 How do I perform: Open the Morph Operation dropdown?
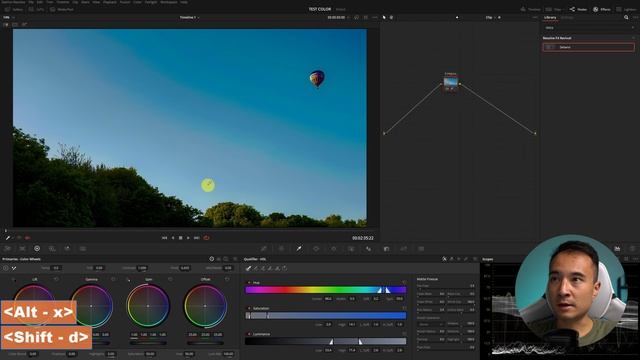coord(431,324)
